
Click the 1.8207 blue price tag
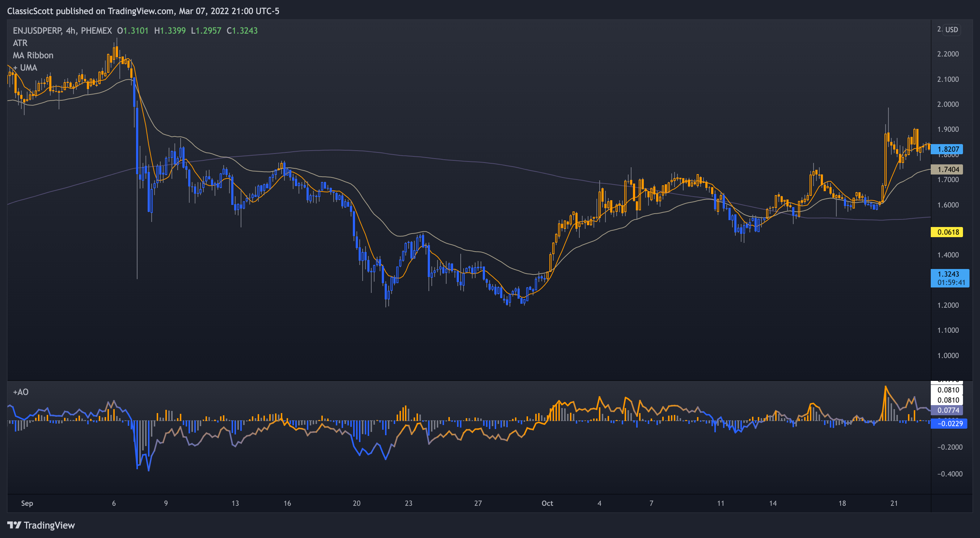pos(947,149)
